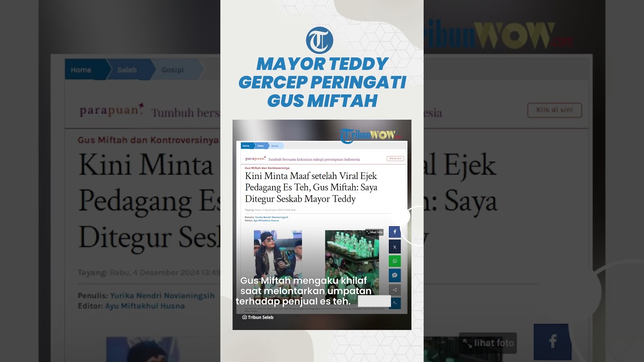Select the Gosipi breadcrumb in the article screenshot
The image size is (644, 362).
click(275, 146)
